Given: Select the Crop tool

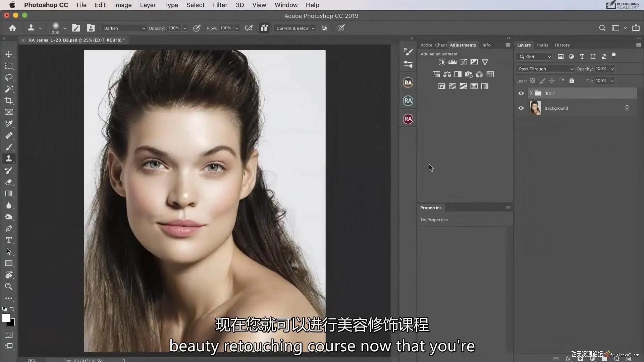Looking at the screenshot, I should (9, 101).
